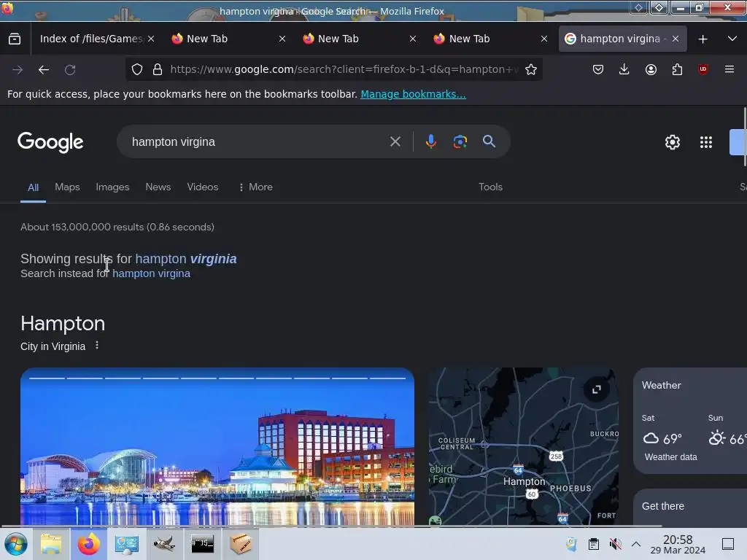The height and width of the screenshot is (560, 747).
Task: Go back one page arrow
Action: tap(44, 70)
